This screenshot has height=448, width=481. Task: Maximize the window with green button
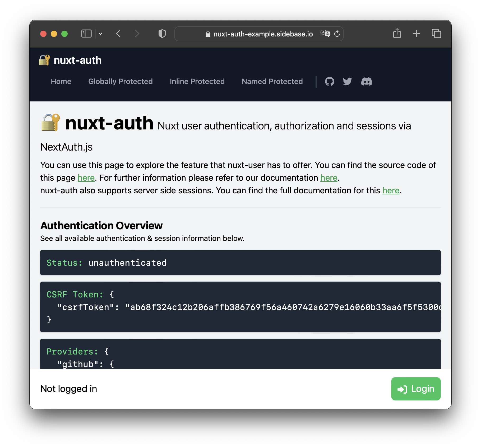tap(64, 34)
